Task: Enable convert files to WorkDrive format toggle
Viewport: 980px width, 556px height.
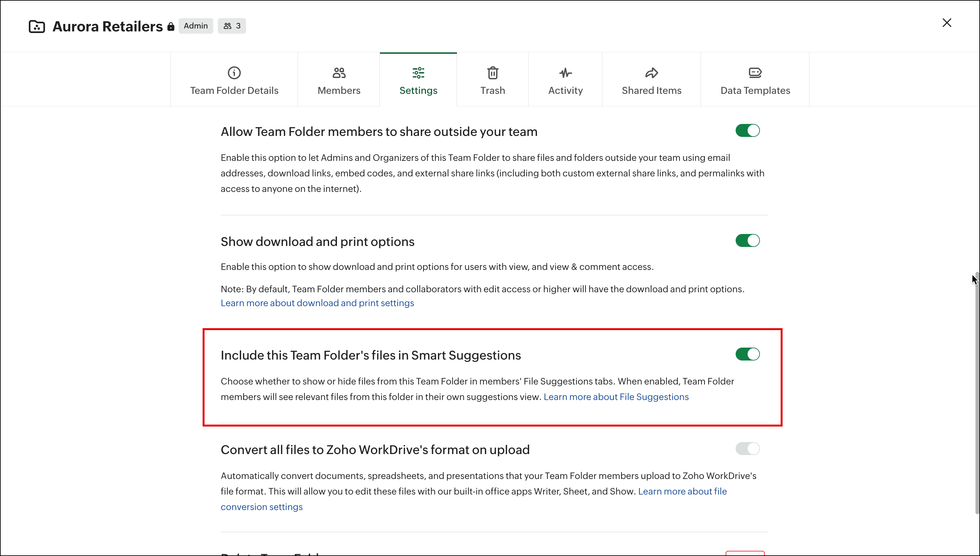Action: [747, 449]
